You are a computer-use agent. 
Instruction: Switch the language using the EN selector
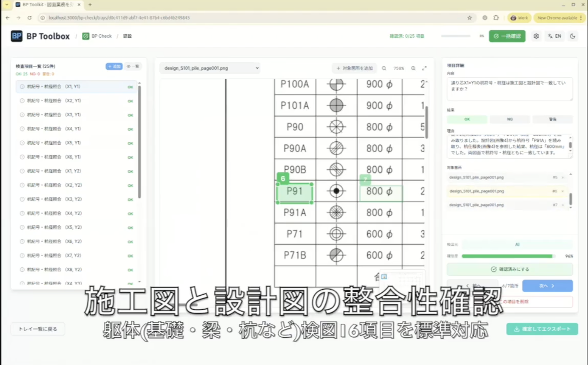(555, 36)
